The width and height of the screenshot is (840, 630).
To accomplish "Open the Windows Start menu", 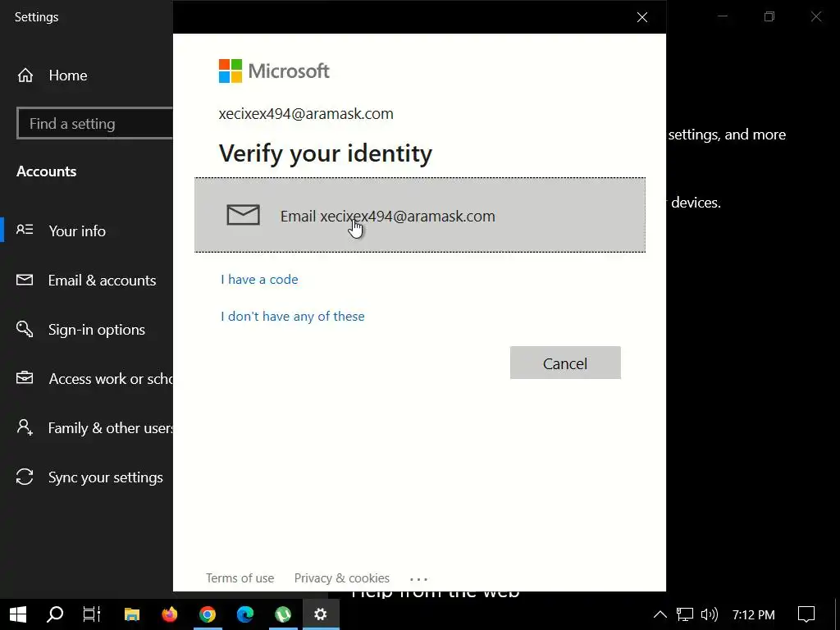I will pos(18,614).
